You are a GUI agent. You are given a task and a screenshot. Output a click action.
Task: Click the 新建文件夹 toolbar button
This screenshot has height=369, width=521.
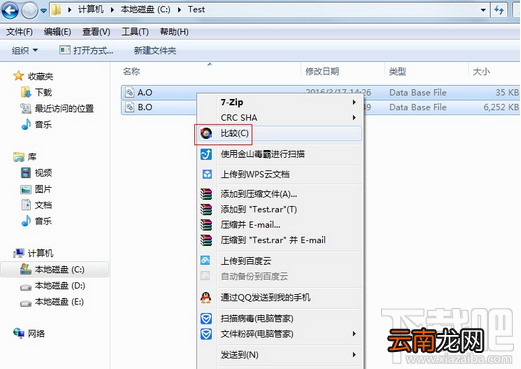[155, 51]
